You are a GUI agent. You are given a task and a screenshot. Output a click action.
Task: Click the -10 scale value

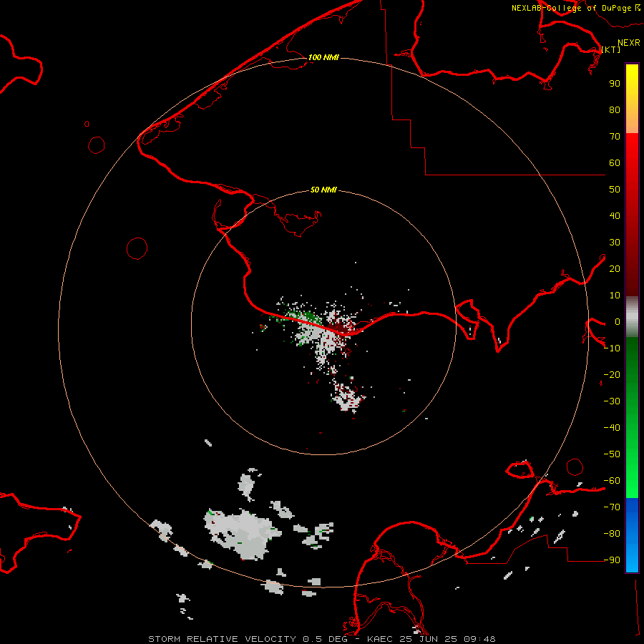point(612,348)
